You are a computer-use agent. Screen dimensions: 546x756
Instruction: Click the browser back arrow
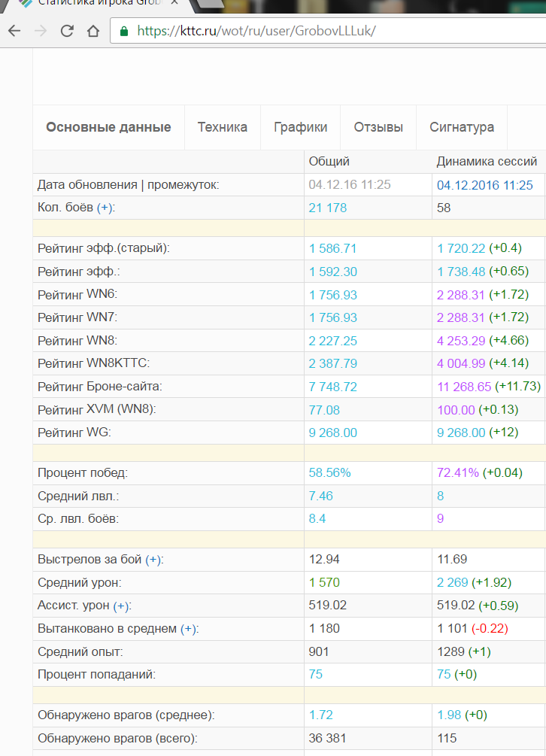pyautogui.click(x=14, y=31)
